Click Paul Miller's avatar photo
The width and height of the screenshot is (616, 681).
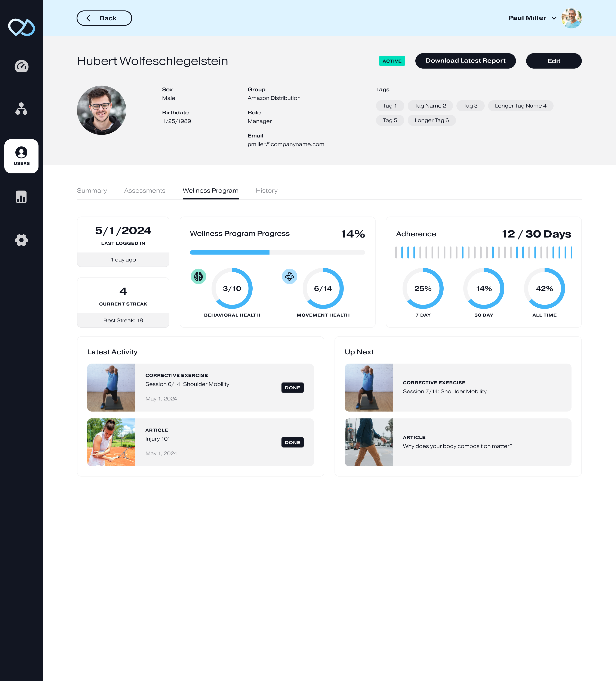coord(571,18)
